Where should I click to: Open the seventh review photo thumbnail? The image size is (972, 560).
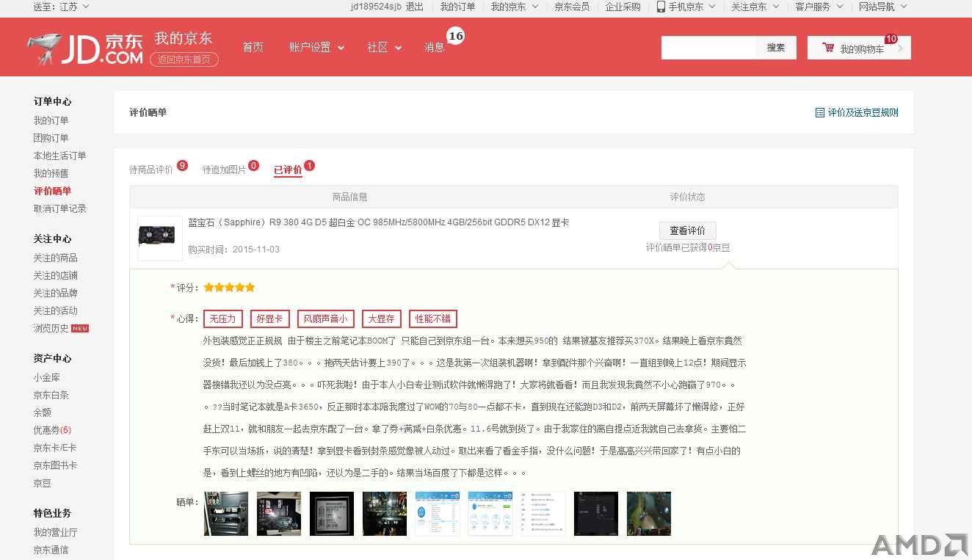point(543,514)
